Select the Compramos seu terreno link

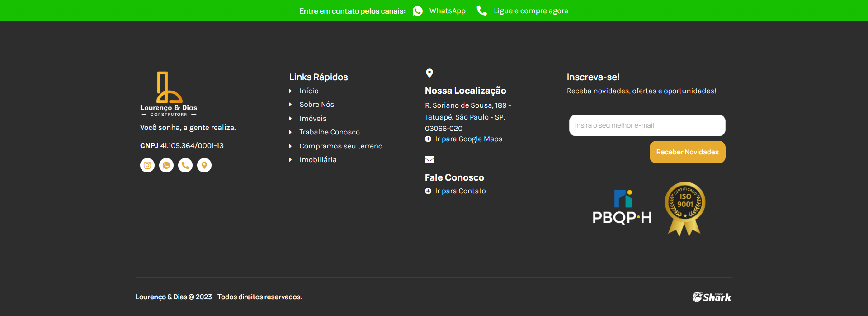tap(340, 146)
